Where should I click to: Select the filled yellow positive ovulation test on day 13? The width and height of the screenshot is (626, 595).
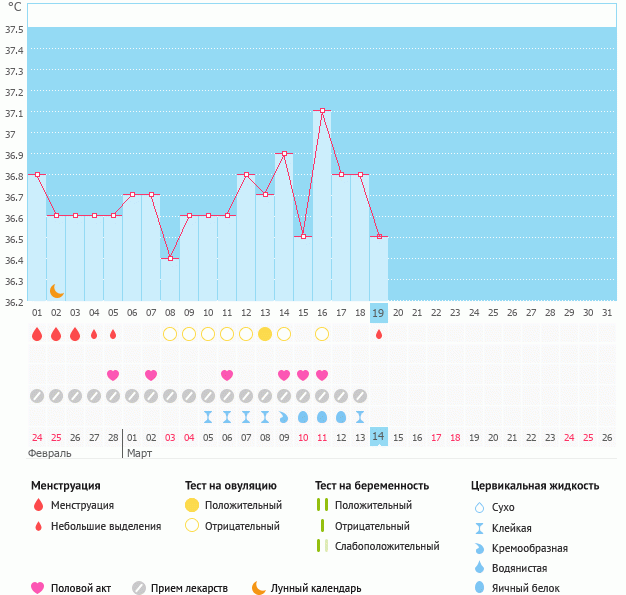[x=265, y=334]
